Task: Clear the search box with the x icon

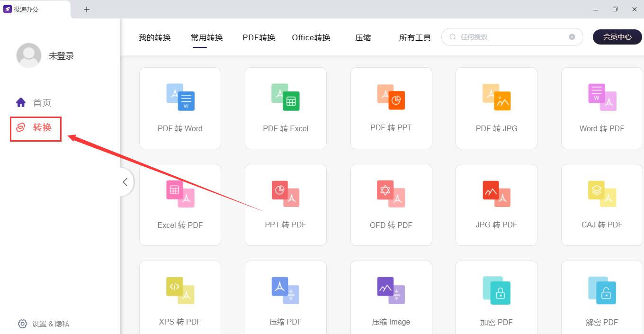Action: point(572,37)
